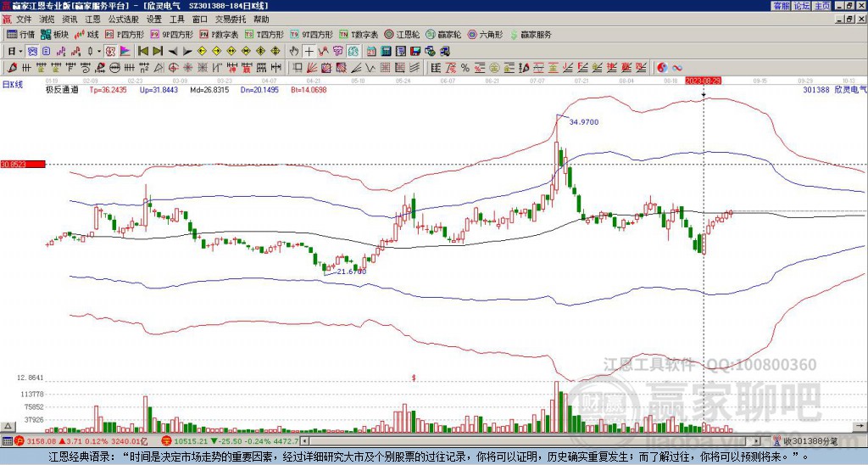
Task: Click the horizontal scrollbar left arrow
Action: (303, 441)
